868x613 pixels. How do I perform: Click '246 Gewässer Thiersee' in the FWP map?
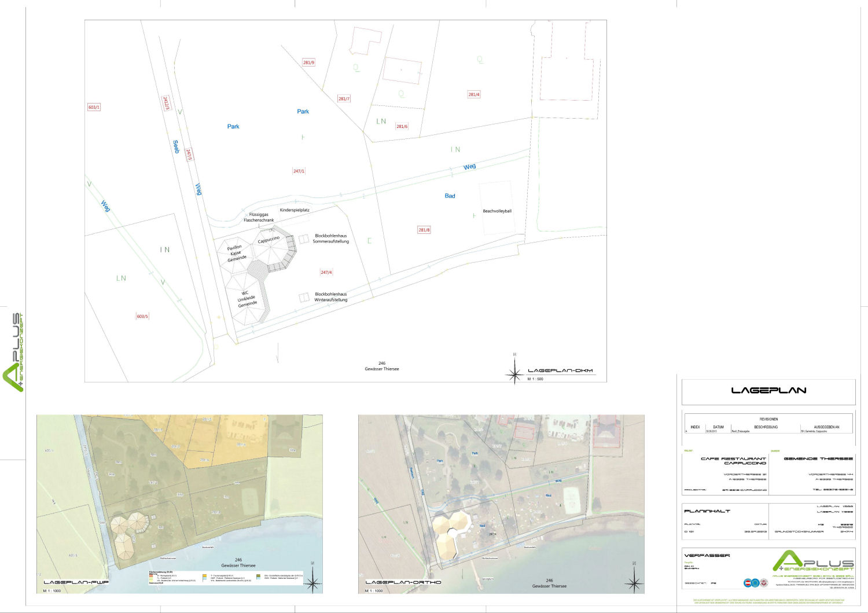point(238,563)
